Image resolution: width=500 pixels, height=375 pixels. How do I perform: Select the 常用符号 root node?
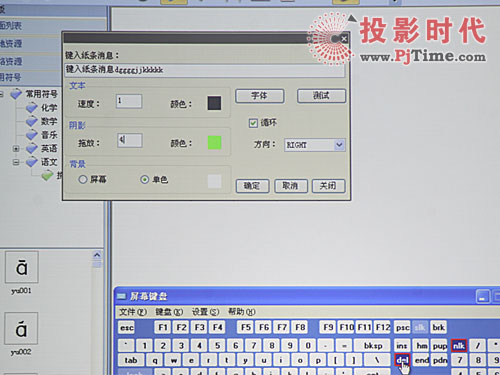pos(42,94)
